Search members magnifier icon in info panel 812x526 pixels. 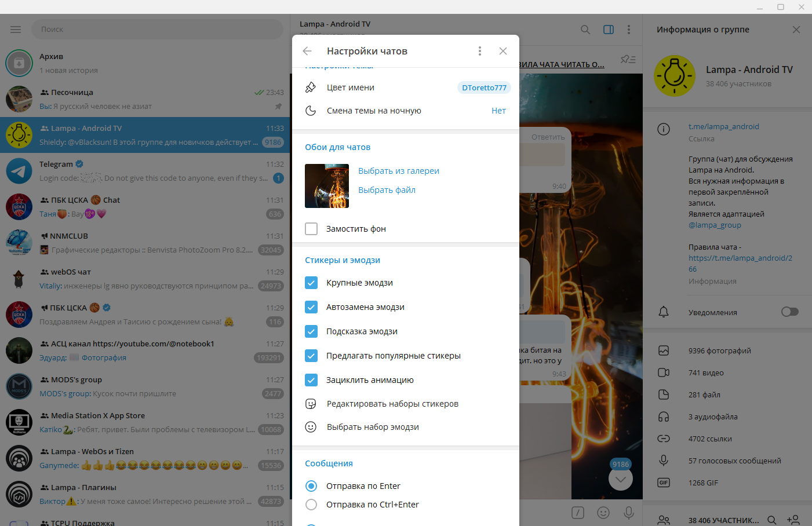[x=772, y=520]
